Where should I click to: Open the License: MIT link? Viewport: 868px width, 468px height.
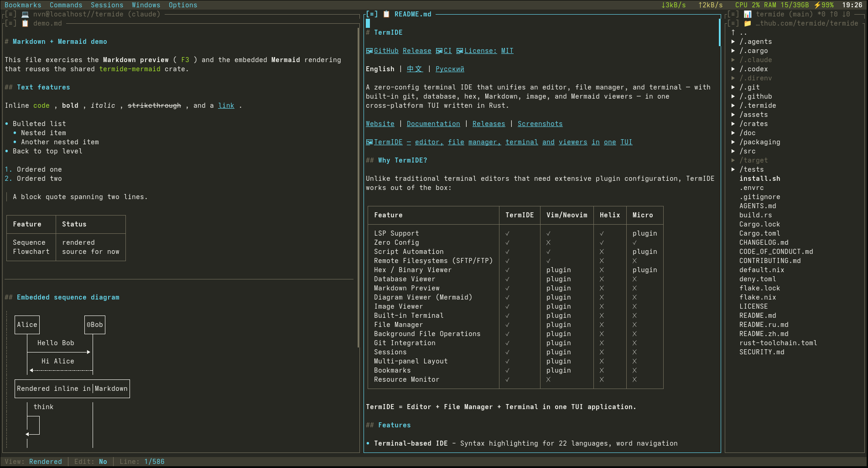[489, 51]
